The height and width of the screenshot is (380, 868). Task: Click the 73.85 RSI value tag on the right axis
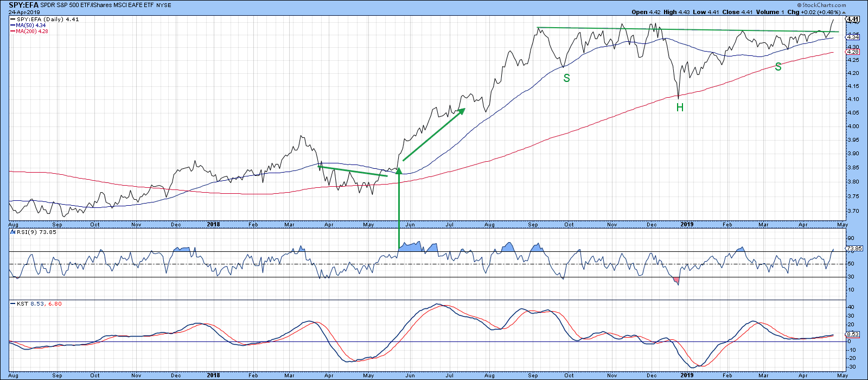click(855, 249)
